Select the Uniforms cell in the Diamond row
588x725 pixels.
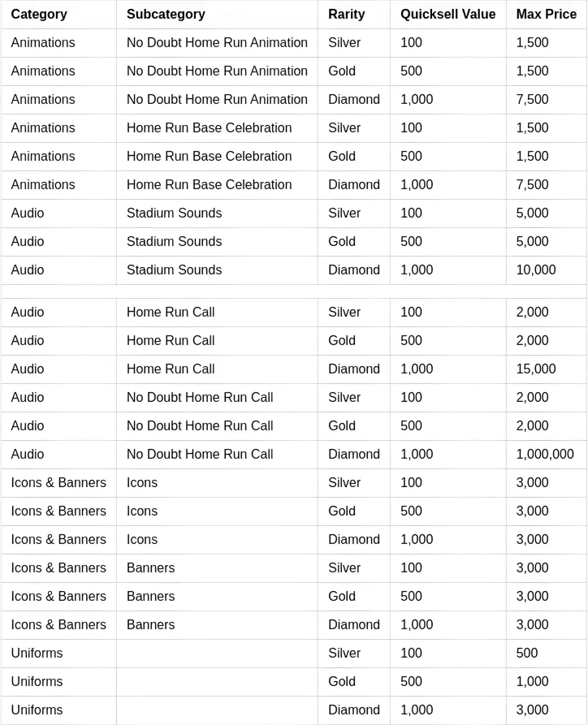tap(37, 710)
